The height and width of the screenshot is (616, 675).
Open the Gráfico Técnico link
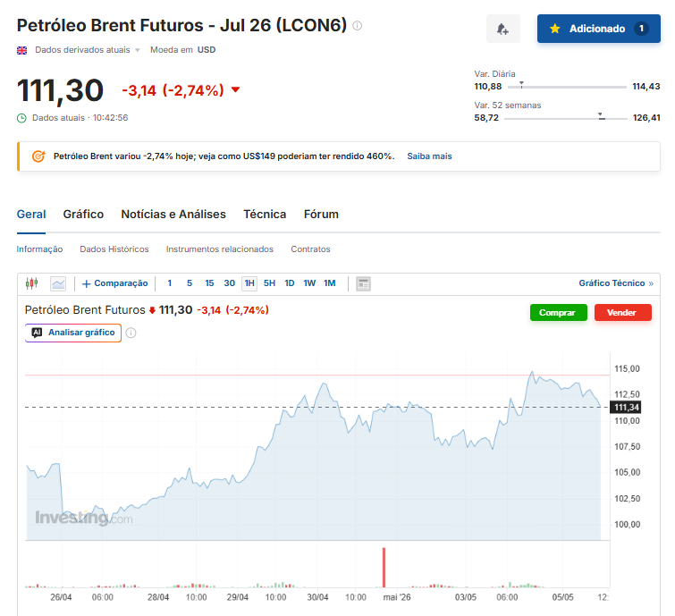click(616, 283)
